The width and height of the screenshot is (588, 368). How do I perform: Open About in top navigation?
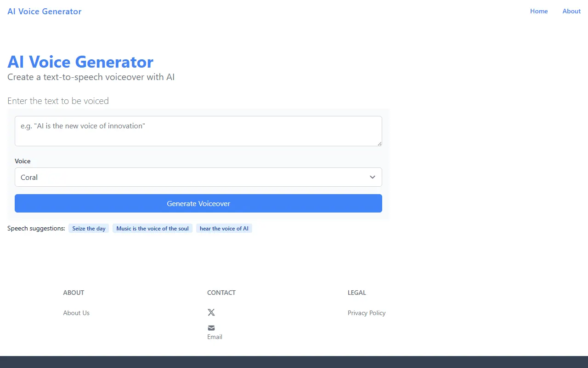(571, 11)
